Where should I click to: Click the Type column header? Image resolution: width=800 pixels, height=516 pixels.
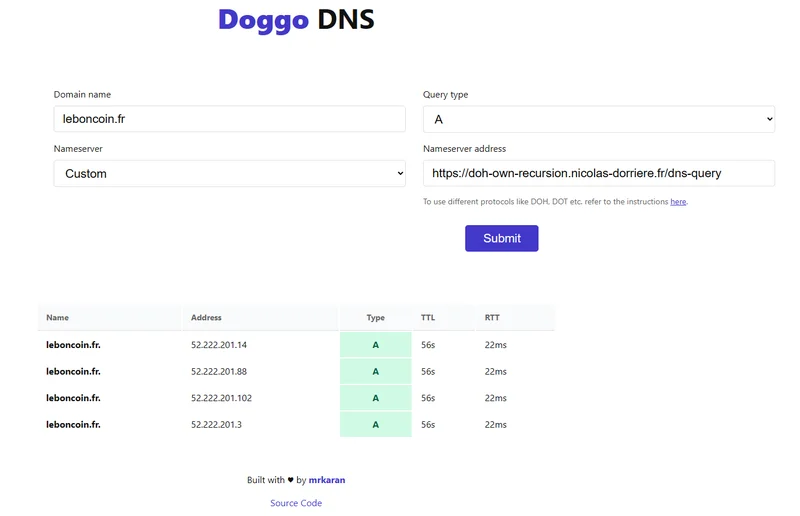(x=375, y=318)
